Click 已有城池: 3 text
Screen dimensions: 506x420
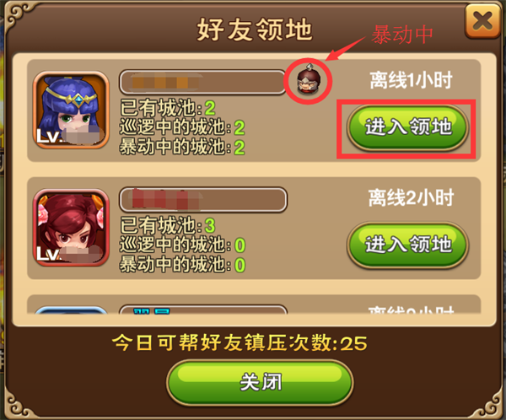168,225
